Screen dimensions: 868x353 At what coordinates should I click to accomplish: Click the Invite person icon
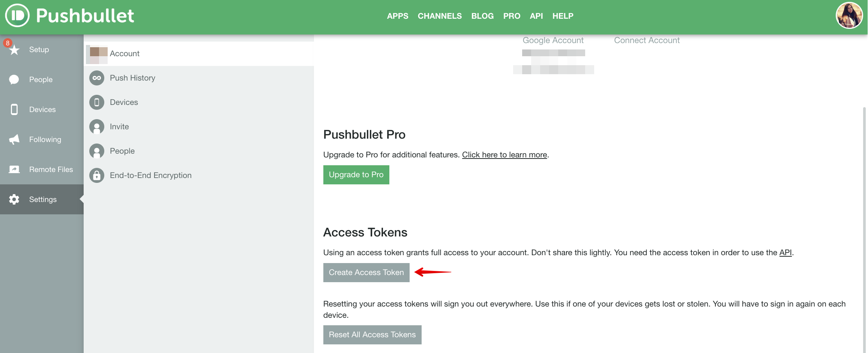coord(97,127)
